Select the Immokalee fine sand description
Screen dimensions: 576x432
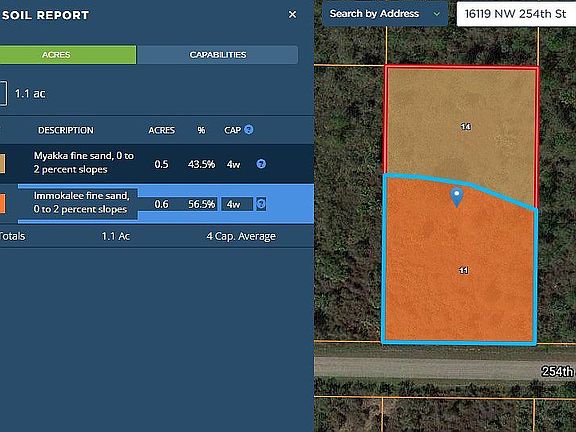click(x=81, y=202)
